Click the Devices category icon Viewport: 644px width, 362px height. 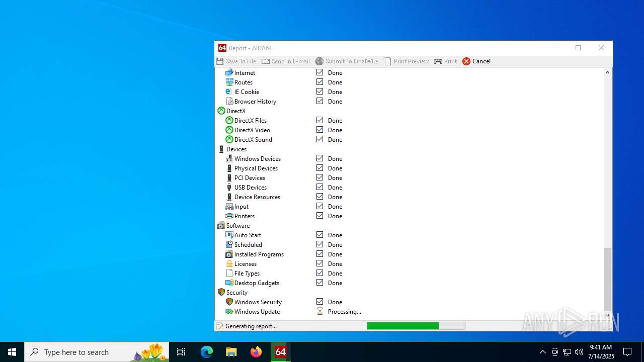(221, 149)
